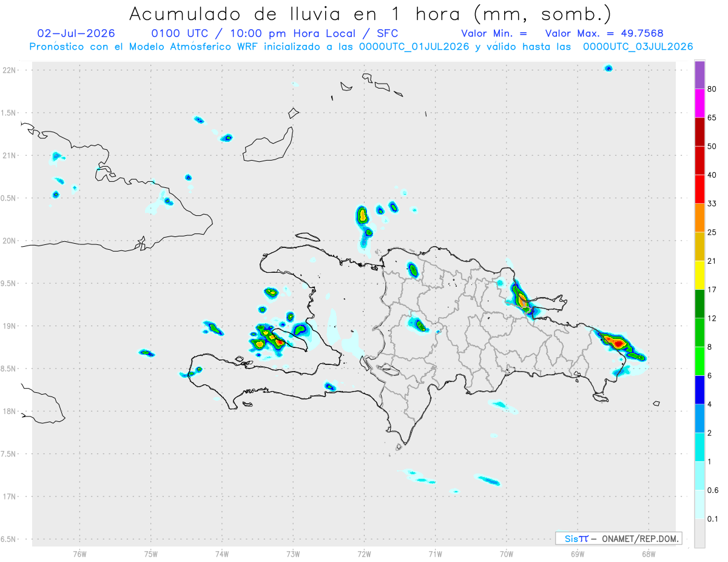The height and width of the screenshot is (562, 728).
Task: Click the 'SFC' level label
Action: (387, 33)
